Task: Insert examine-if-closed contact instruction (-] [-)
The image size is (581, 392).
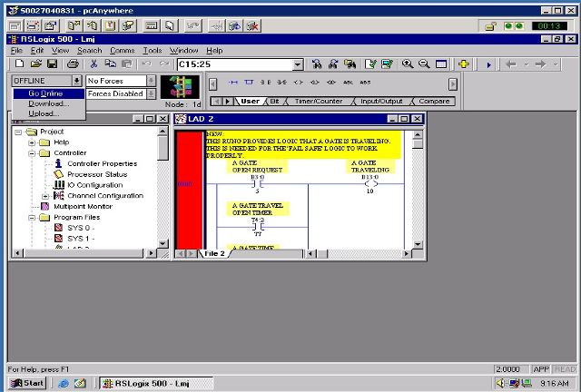Action: click(265, 83)
